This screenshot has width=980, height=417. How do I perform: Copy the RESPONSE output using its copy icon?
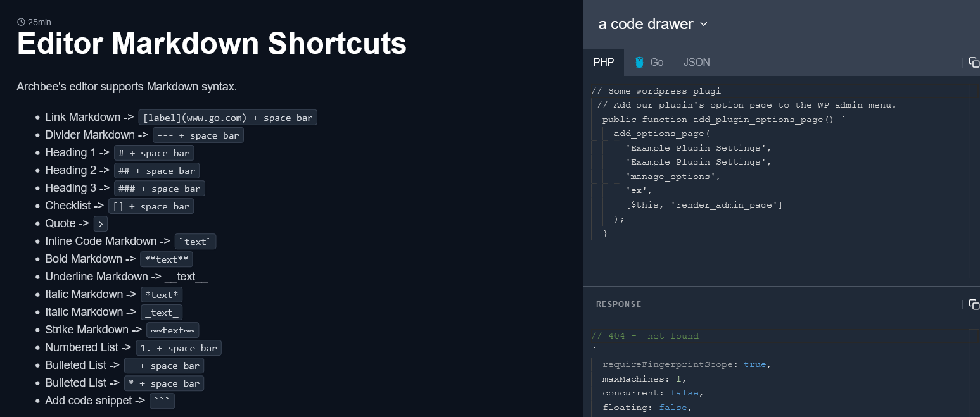click(974, 305)
